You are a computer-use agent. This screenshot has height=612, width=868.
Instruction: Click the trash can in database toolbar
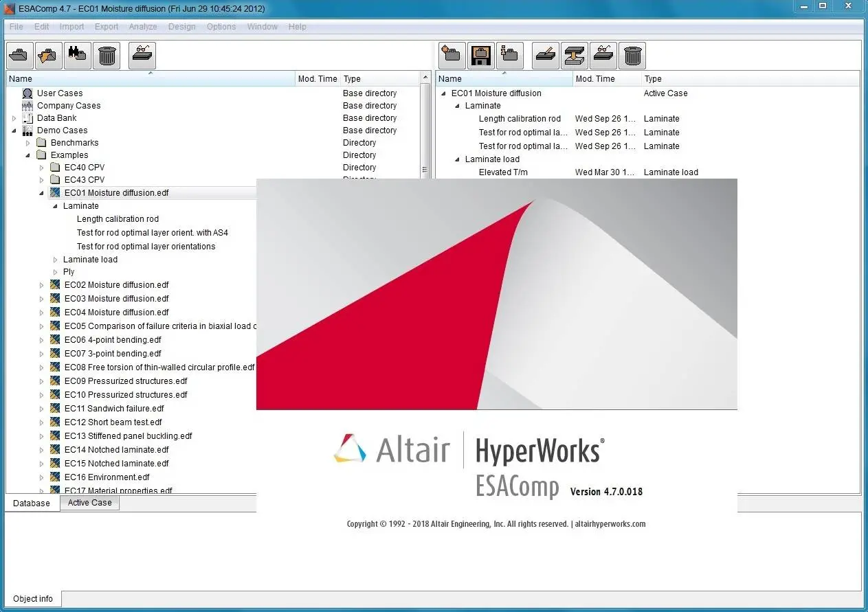pyautogui.click(x=107, y=56)
